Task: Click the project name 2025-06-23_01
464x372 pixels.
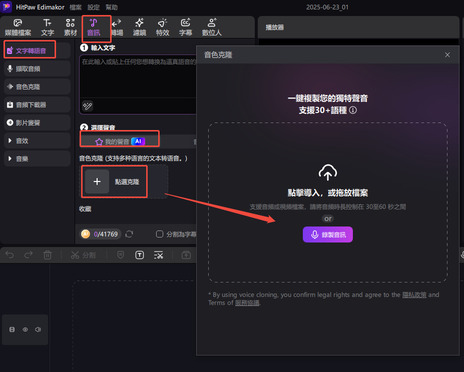Action: coord(327,7)
